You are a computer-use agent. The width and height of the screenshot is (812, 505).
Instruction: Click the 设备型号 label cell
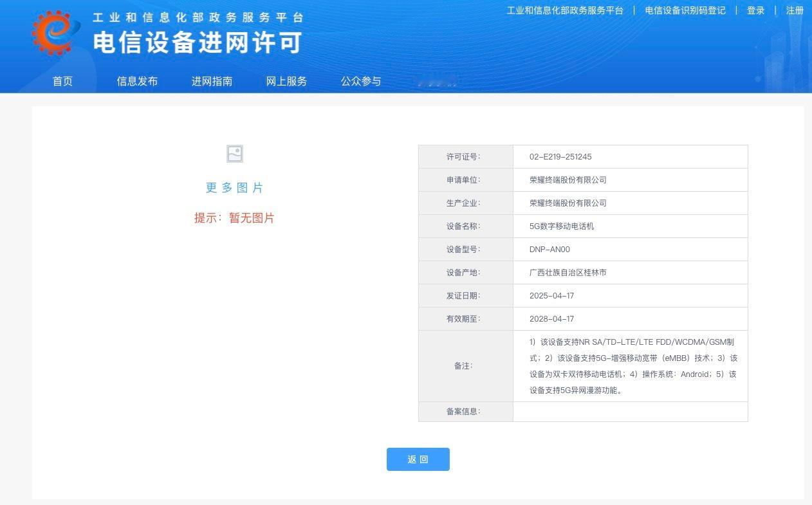click(466, 250)
